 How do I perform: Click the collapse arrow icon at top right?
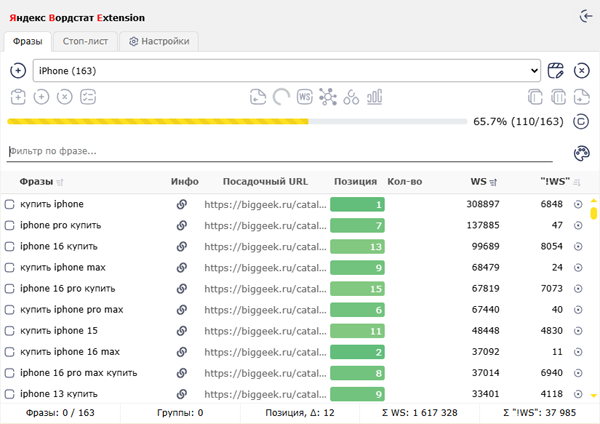pos(585,17)
